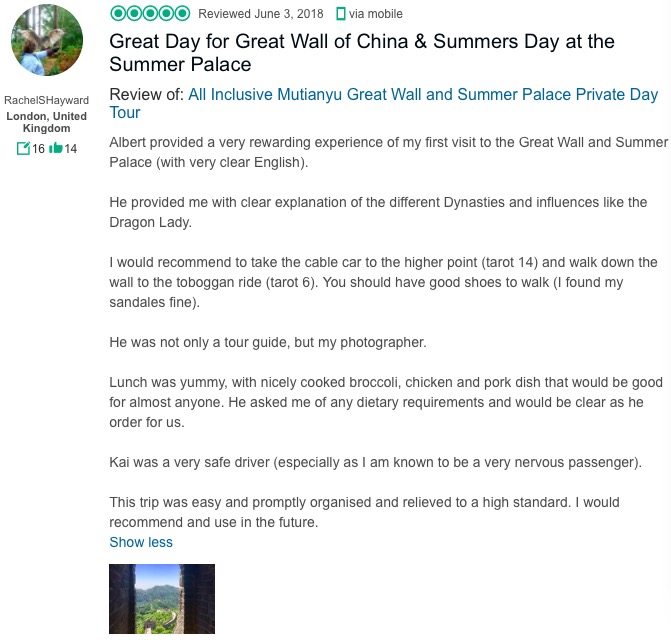This screenshot has height=640, width=671.
Task: Open RachelSHayward's profile avatar
Action: (46, 47)
